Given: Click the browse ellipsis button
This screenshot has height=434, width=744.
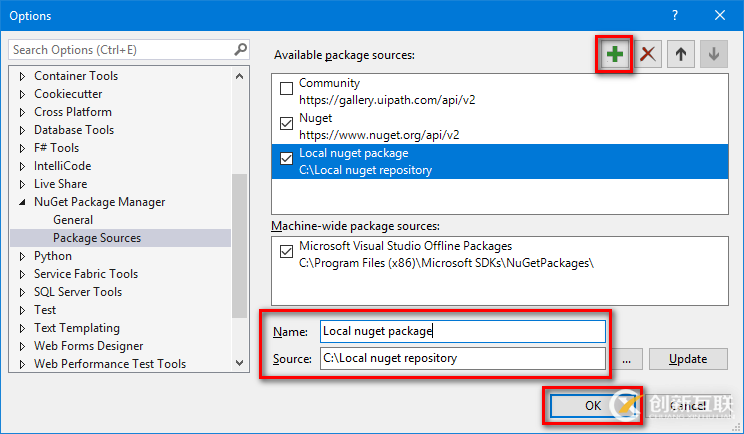Looking at the screenshot, I should pos(626,359).
